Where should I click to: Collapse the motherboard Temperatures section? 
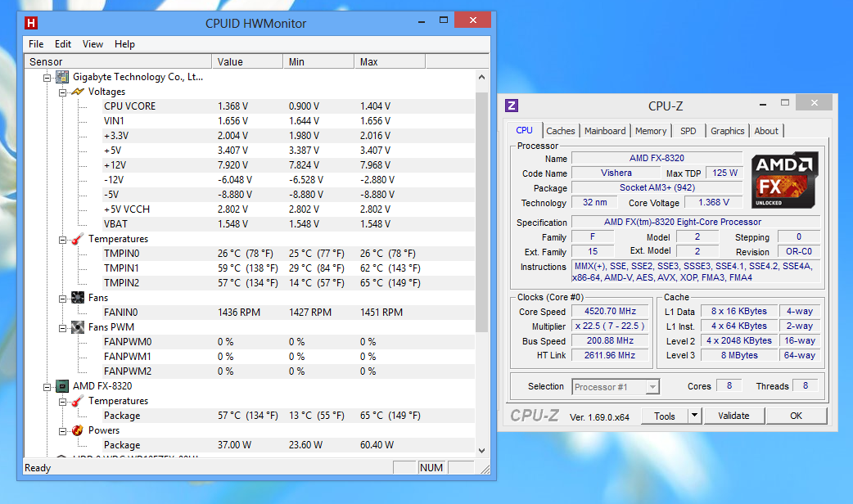62,240
